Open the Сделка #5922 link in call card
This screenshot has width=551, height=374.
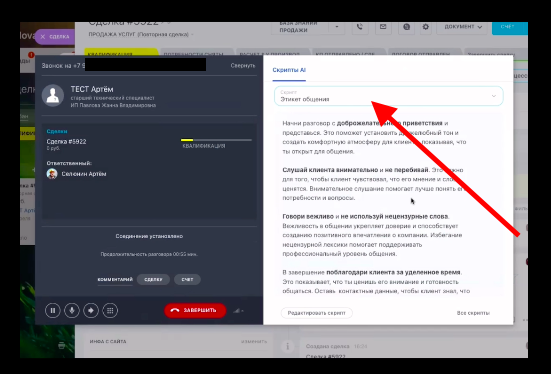pos(66,142)
